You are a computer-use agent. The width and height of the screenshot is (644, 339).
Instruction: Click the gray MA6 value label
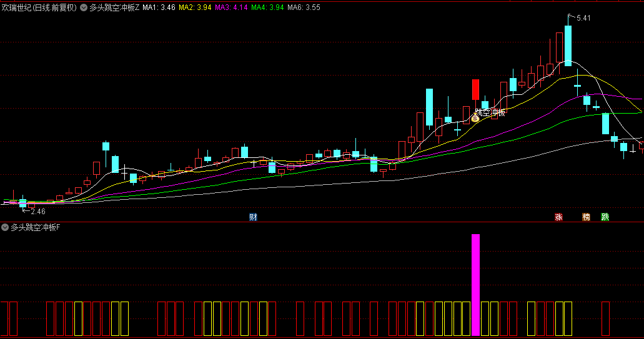(304, 8)
